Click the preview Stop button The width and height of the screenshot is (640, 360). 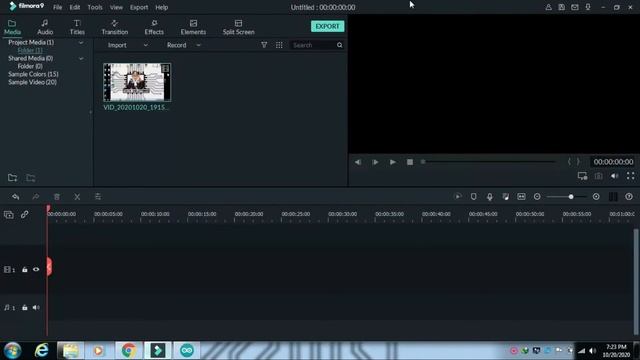[x=410, y=162]
